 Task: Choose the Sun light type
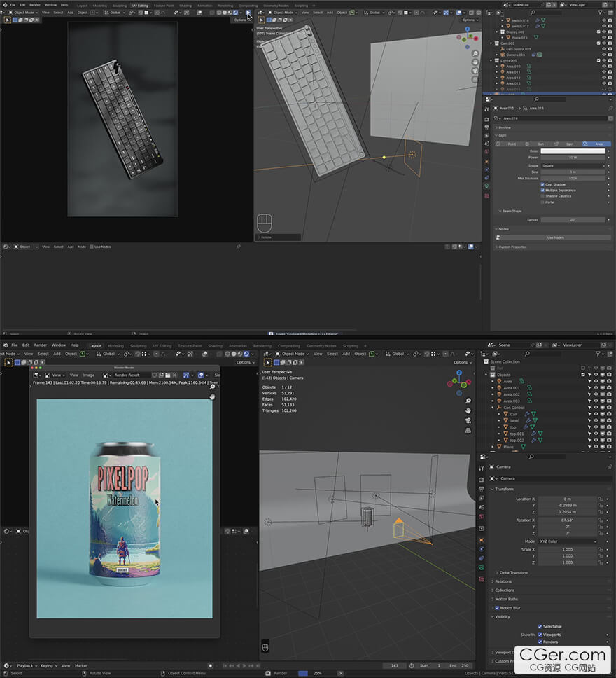tap(538, 144)
